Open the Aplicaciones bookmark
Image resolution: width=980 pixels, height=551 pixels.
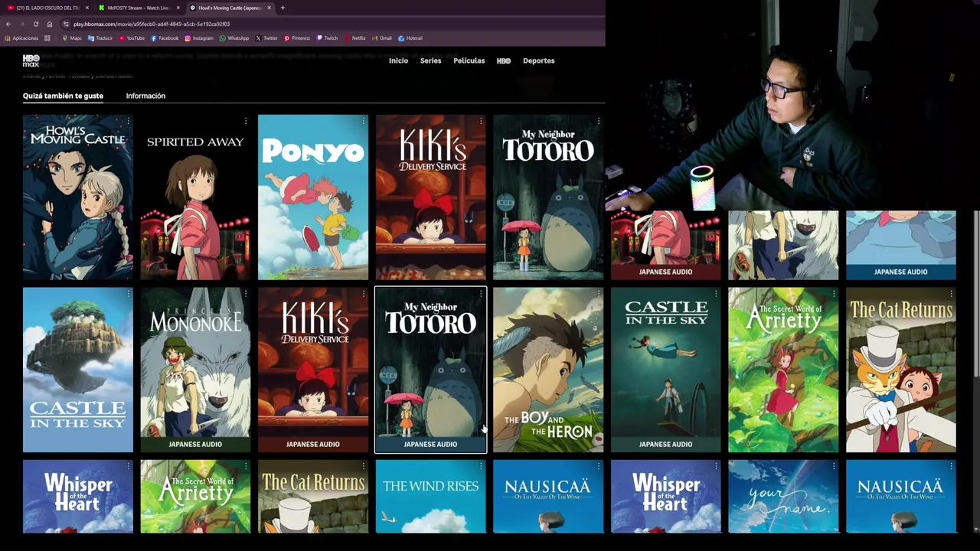pyautogui.click(x=21, y=38)
